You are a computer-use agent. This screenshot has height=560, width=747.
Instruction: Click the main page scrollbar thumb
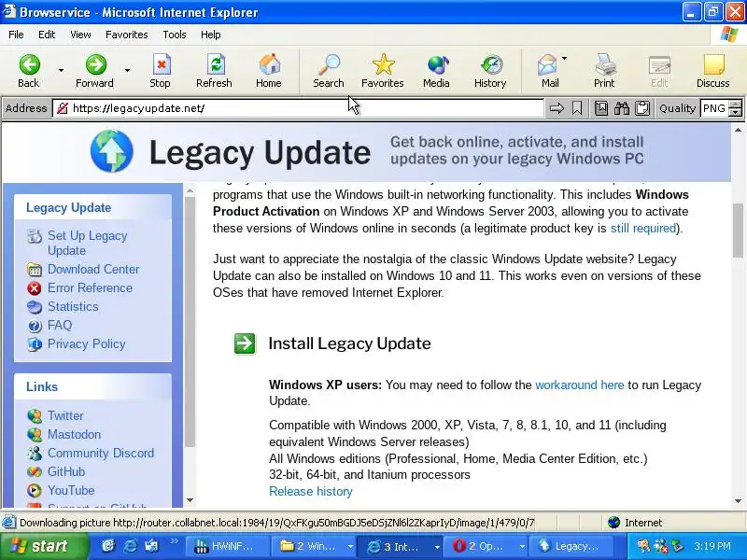pyautogui.click(x=738, y=231)
